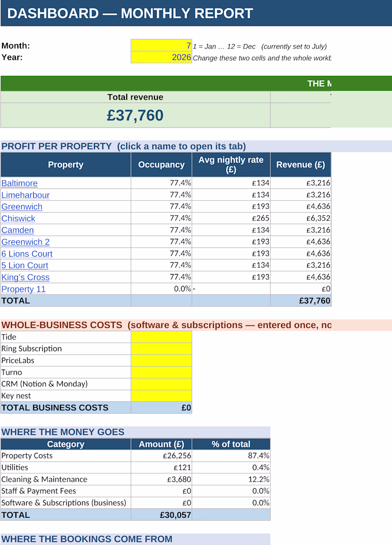Click the 'Total revenue' label cell
This screenshot has width=392, height=545.
136,97
